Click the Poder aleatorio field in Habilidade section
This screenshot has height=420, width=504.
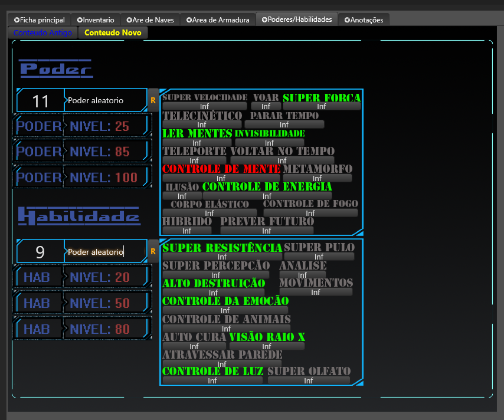104,252
